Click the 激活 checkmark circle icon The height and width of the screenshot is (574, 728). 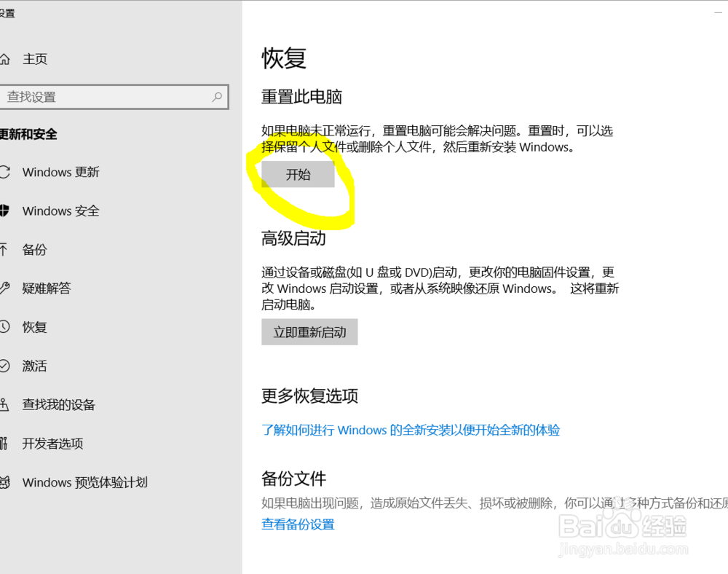(x=4, y=366)
